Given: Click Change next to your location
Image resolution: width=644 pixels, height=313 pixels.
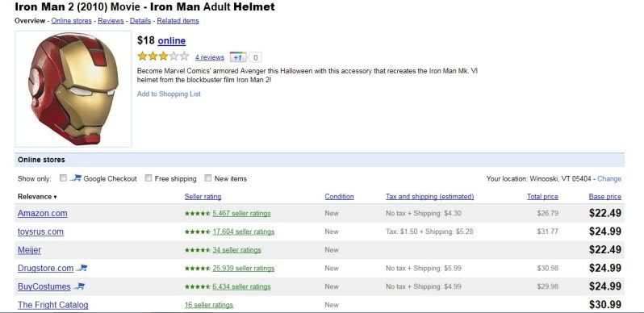Looking at the screenshot, I should tap(609, 178).
